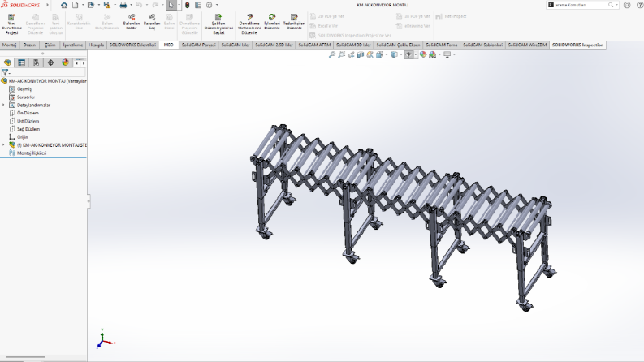
Task: Click Zoom to Area icon in view toolbar
Action: tap(341, 54)
